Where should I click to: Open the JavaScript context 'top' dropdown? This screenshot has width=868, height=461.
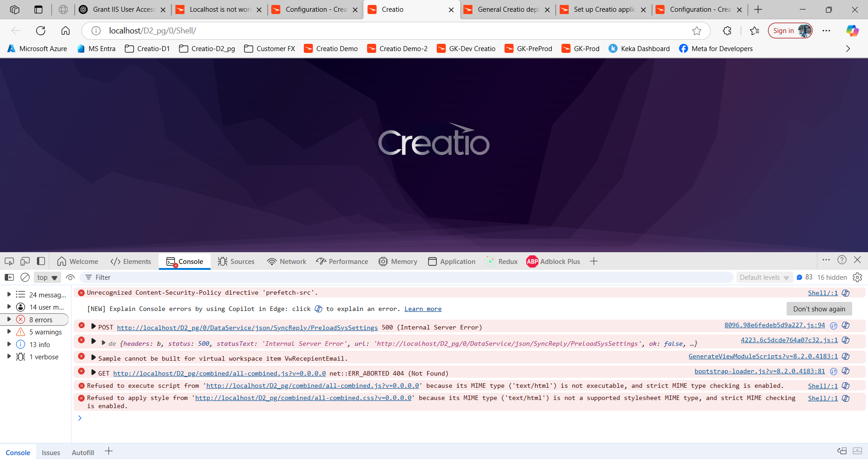47,278
